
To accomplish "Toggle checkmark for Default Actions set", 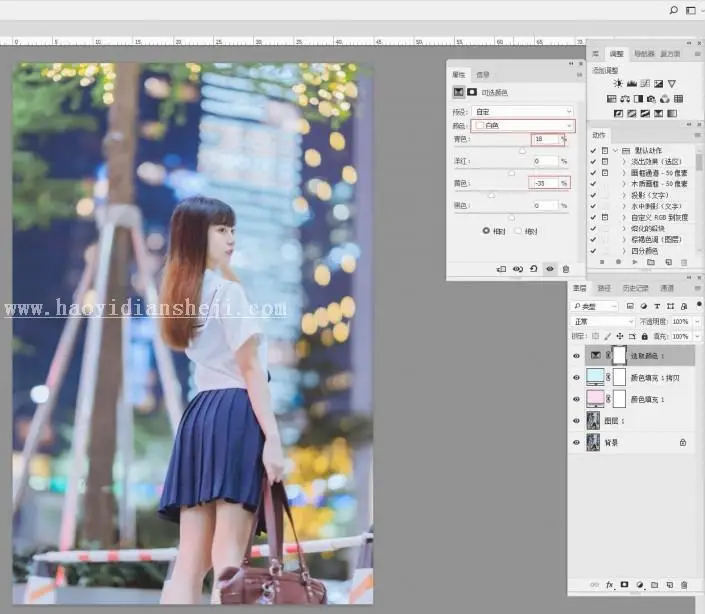I will 593,151.
